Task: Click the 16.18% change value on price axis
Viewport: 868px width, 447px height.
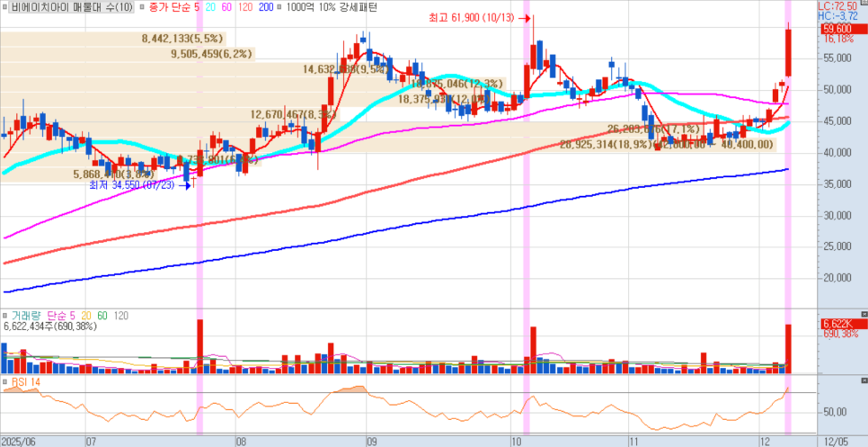Action: pyautogui.click(x=837, y=40)
